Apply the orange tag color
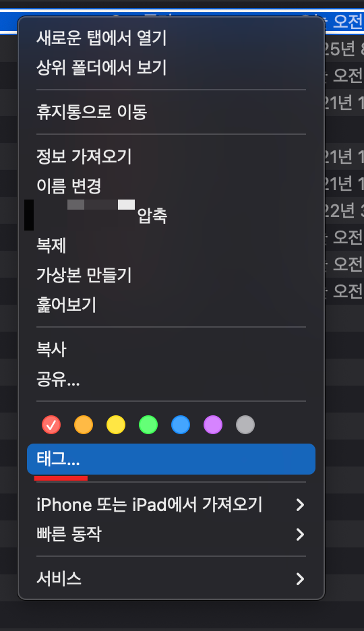 [x=84, y=425]
